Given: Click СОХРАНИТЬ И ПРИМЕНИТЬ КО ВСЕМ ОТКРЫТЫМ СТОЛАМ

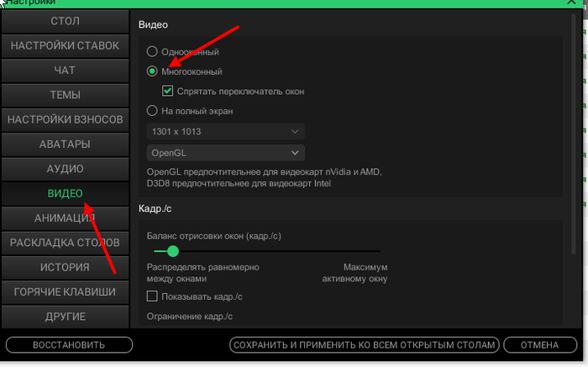Looking at the screenshot, I should click(x=364, y=345).
